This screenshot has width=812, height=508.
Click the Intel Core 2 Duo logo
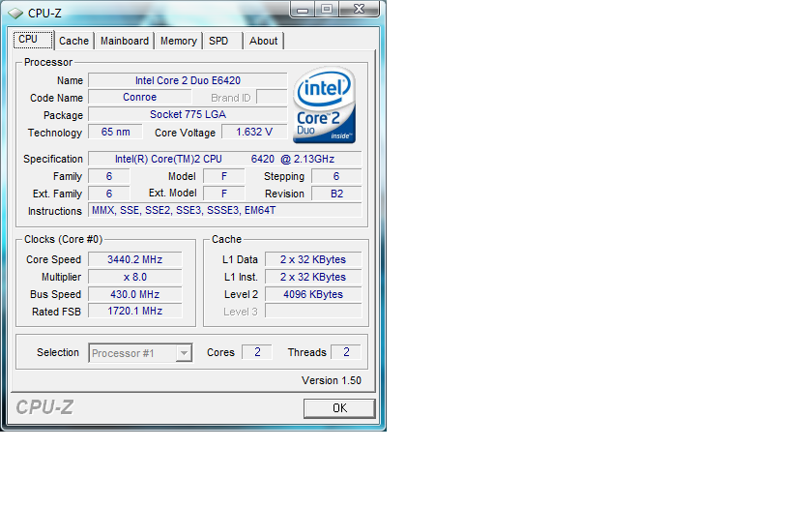[x=324, y=105]
